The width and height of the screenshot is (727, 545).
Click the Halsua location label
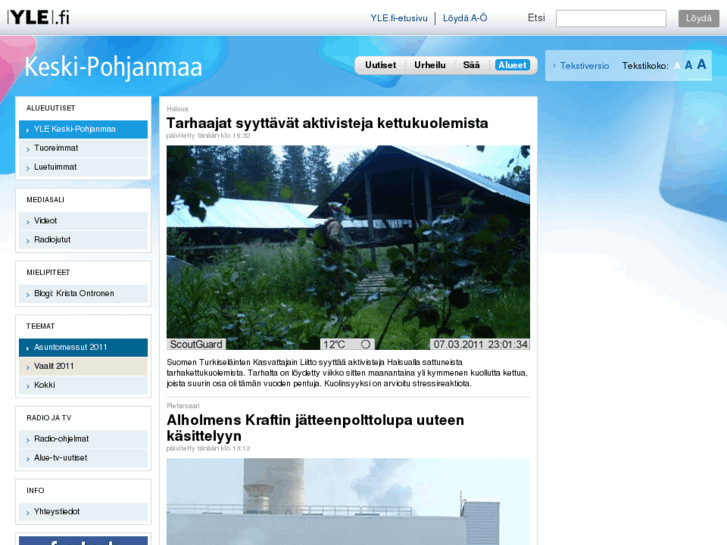click(177, 109)
